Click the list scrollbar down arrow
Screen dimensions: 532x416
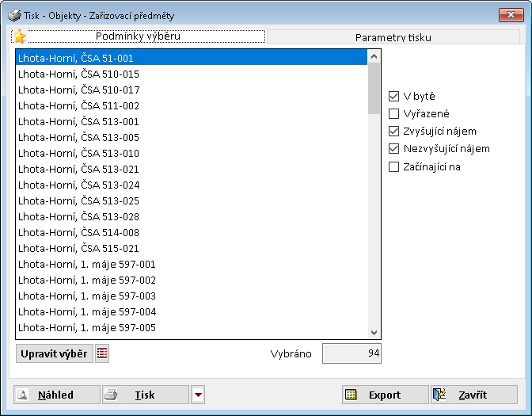(x=374, y=333)
